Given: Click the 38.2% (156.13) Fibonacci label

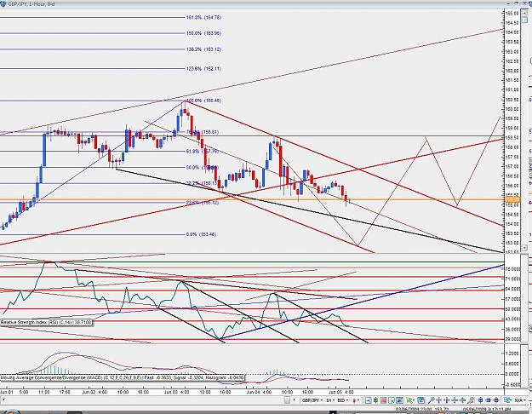Looking at the screenshot, I should (x=203, y=183).
